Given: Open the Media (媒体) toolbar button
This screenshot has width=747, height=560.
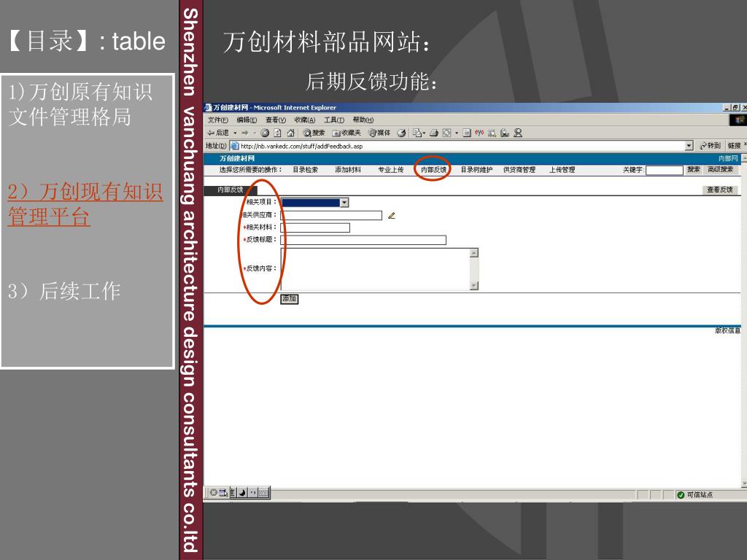Looking at the screenshot, I should point(379,133).
